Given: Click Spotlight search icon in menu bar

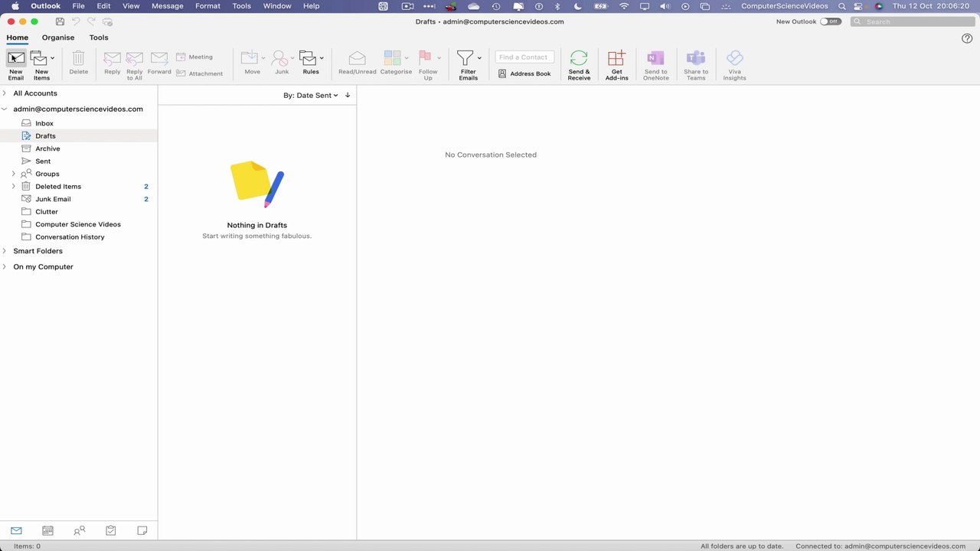Looking at the screenshot, I should 841,6.
